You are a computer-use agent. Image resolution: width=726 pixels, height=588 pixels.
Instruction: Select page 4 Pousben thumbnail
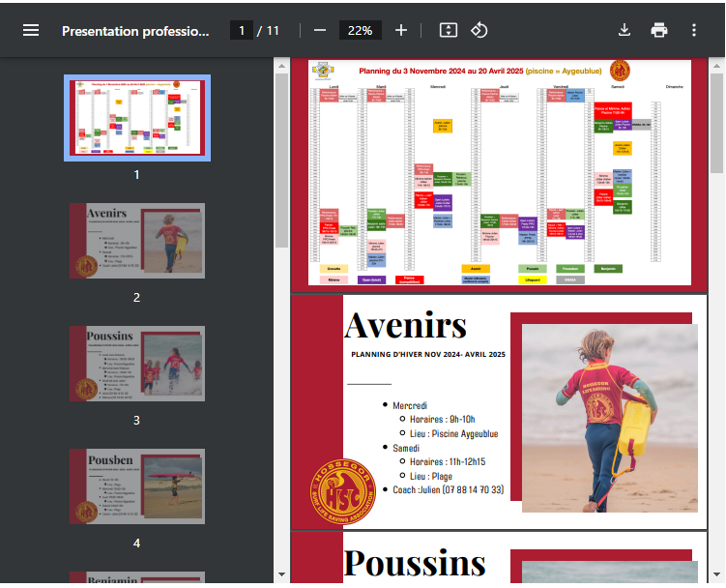(137, 486)
